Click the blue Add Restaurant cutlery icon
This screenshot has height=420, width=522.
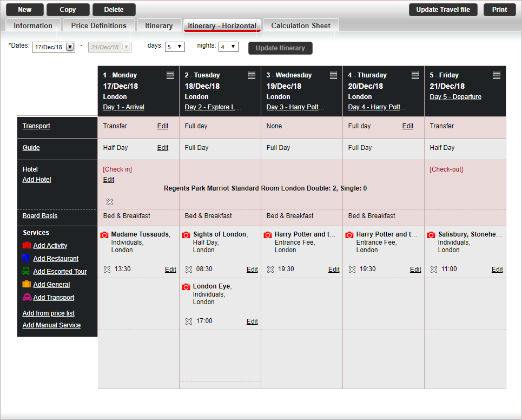(25, 258)
